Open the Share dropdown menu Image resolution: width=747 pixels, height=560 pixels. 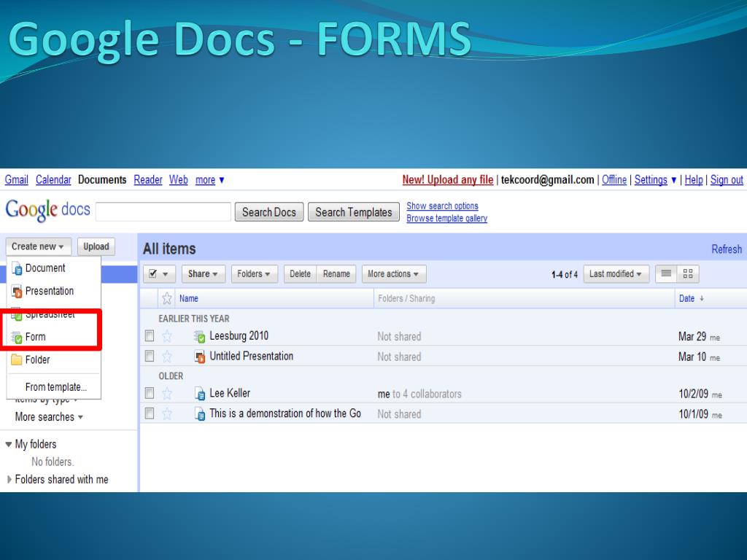pyautogui.click(x=203, y=274)
